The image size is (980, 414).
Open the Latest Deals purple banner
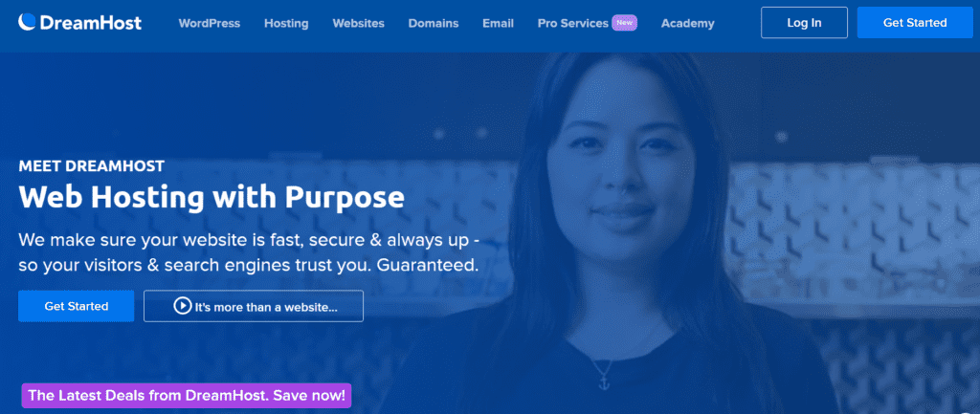[x=187, y=395]
